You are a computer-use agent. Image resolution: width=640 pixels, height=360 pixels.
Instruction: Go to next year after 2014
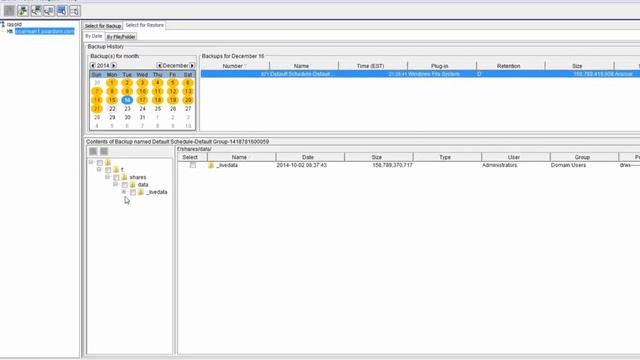114,65
